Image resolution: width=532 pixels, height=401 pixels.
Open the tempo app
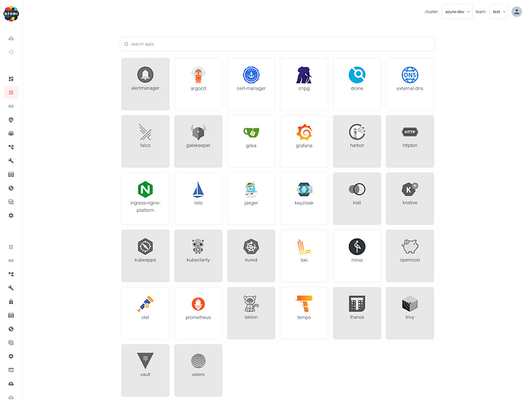pos(304,313)
